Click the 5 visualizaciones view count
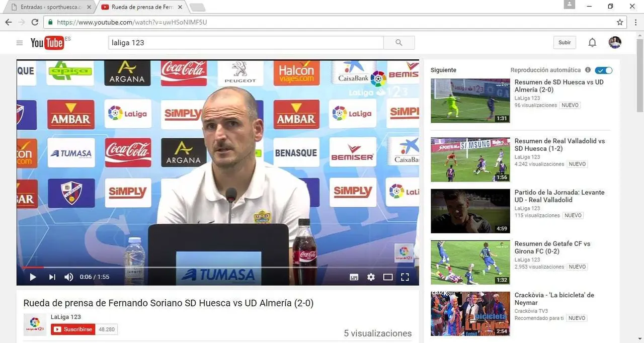 click(377, 333)
